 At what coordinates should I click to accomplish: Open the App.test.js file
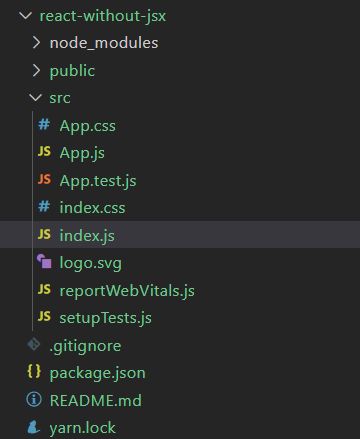(x=98, y=181)
